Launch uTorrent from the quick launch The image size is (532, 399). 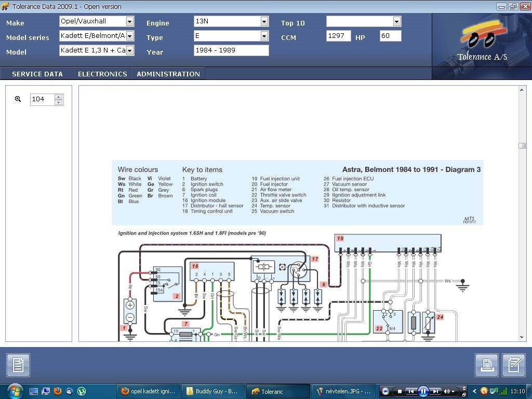[82, 391]
